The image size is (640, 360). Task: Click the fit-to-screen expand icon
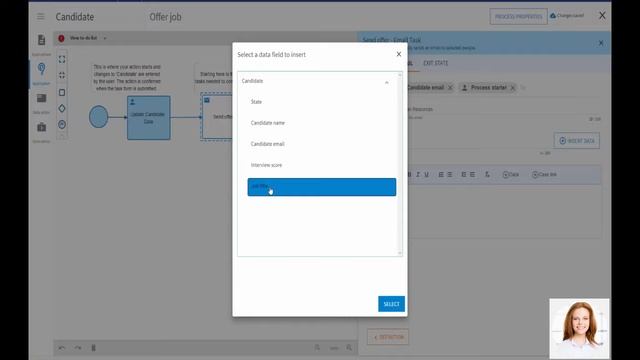click(x=62, y=60)
